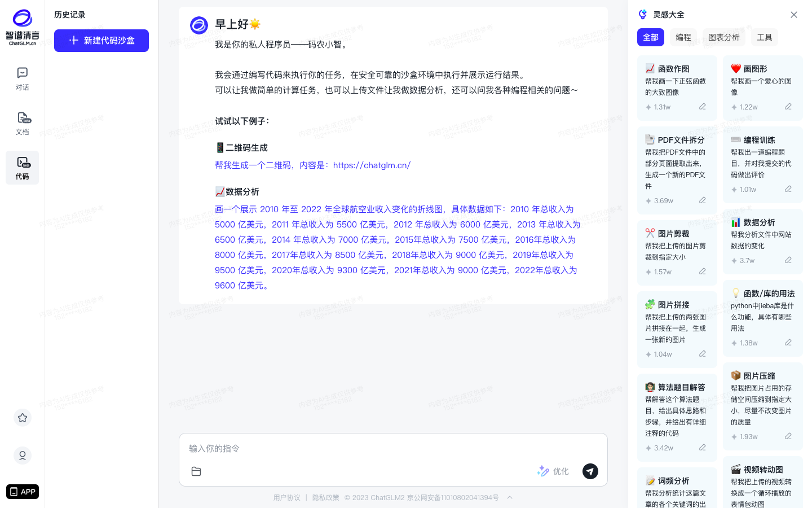Click the 视频转动图 card title
Viewport: 812px width, 508px height.
pos(764,470)
